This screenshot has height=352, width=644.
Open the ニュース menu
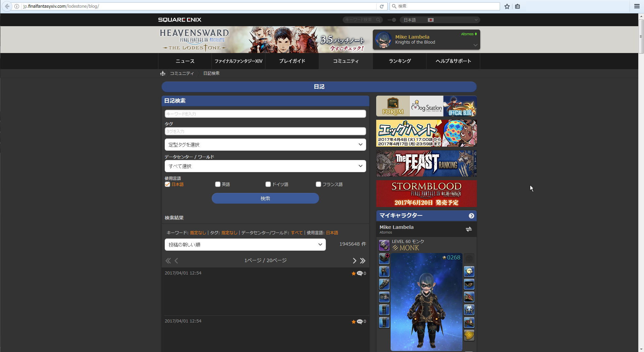[x=185, y=61]
